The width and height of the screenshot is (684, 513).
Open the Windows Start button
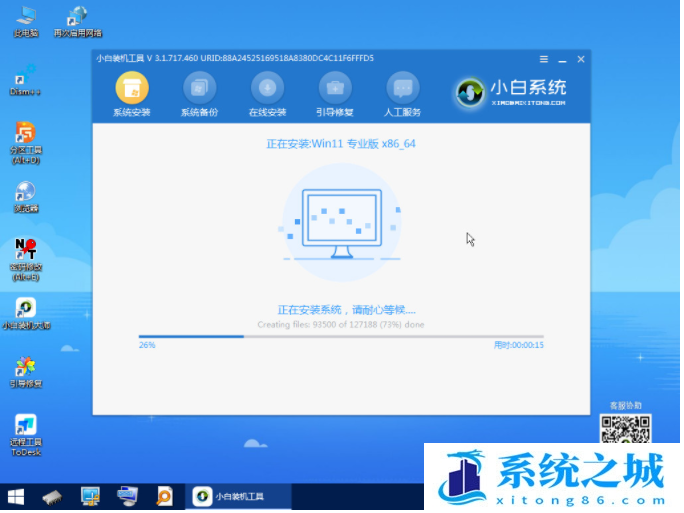tap(16, 497)
